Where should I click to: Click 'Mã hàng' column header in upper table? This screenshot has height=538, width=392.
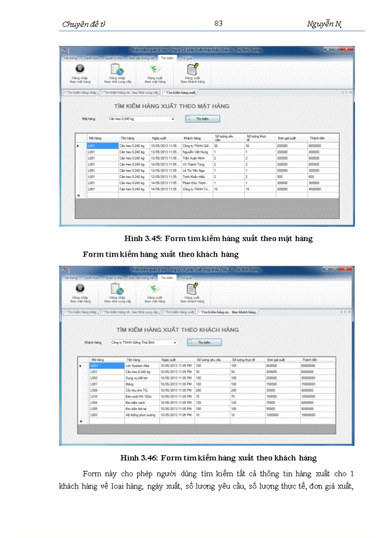[x=102, y=138]
